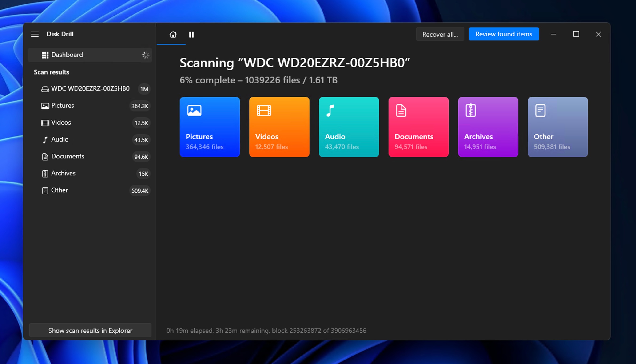Viewport: 636px width, 364px height.
Task: Click Show scan results in Explorer
Action: click(x=90, y=331)
